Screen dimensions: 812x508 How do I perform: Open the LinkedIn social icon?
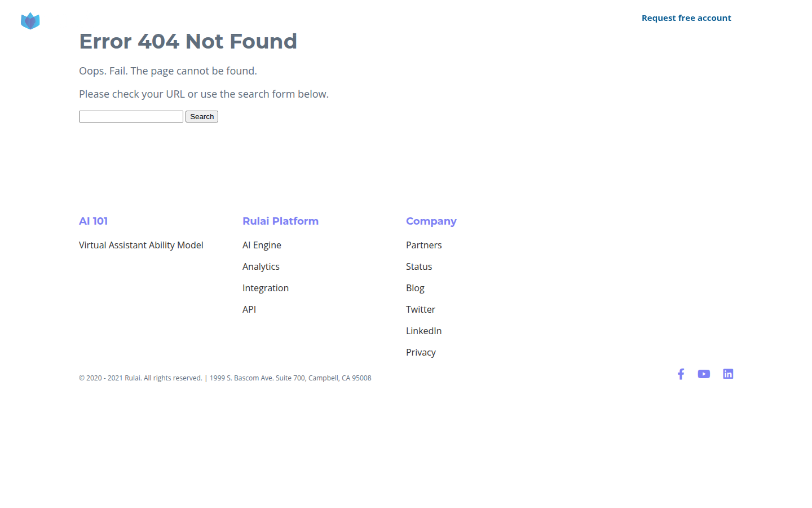click(728, 374)
